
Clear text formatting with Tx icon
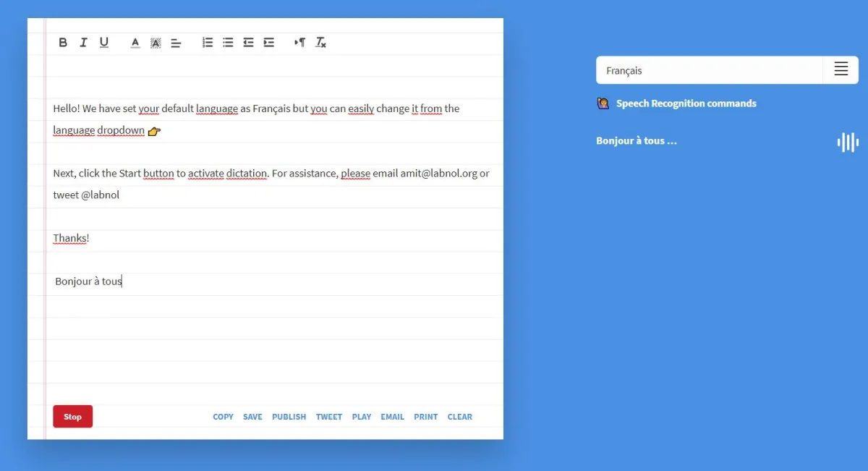(x=321, y=43)
